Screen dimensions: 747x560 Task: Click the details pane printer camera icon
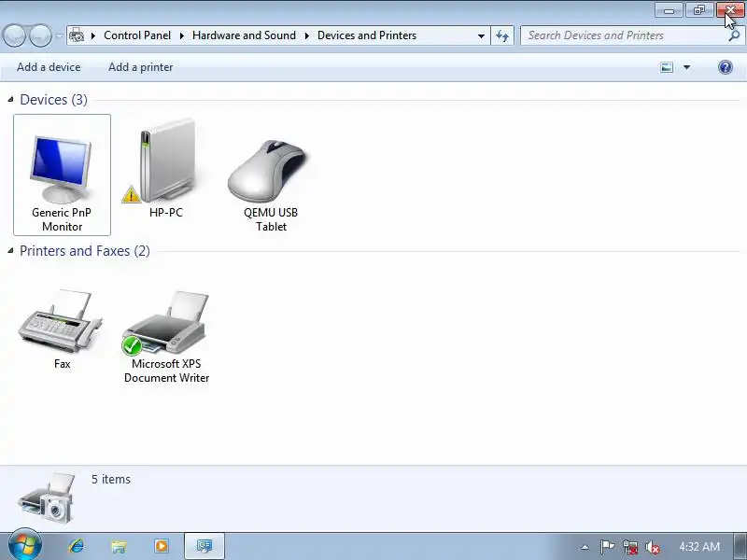[x=47, y=497]
